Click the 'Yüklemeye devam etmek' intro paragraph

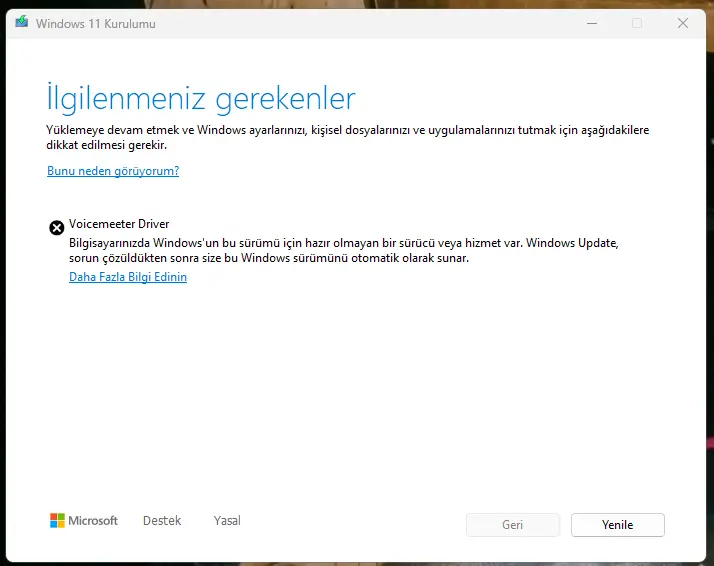[347, 138]
